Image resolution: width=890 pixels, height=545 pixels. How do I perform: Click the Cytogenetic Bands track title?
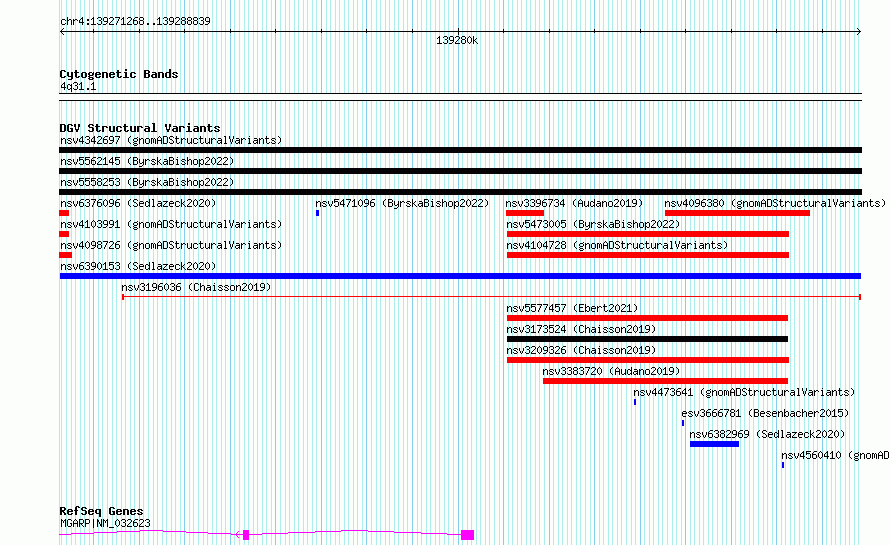point(119,74)
